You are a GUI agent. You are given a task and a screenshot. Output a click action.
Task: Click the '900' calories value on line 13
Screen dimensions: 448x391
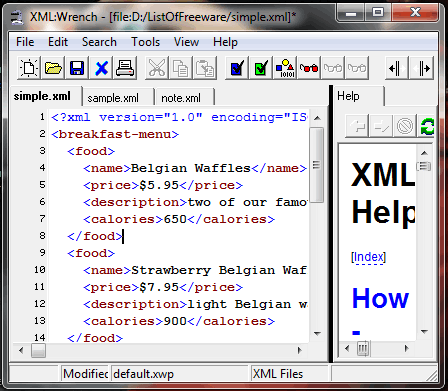point(175,321)
